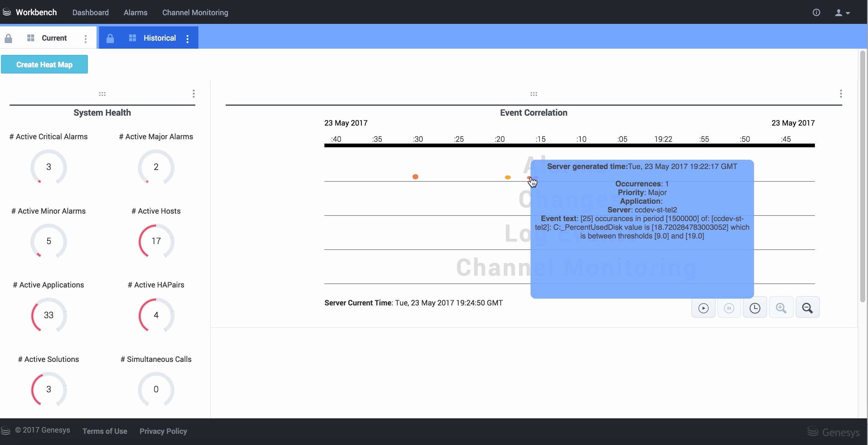Click the Active Hosts gauge showing 17

coord(156,241)
